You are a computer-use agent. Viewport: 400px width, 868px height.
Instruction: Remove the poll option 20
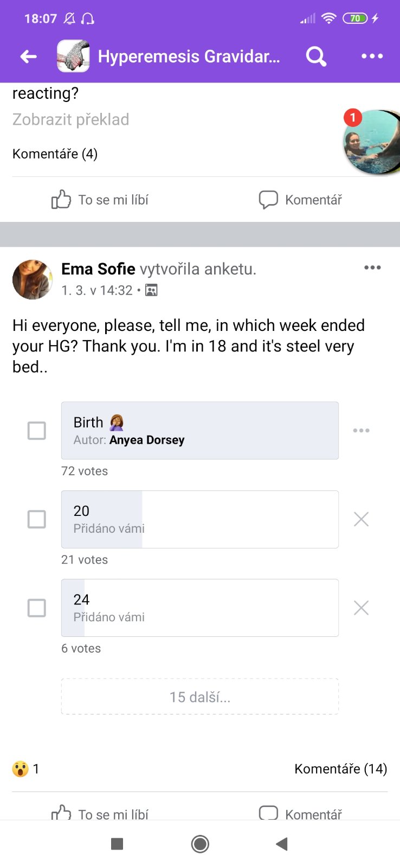[361, 519]
